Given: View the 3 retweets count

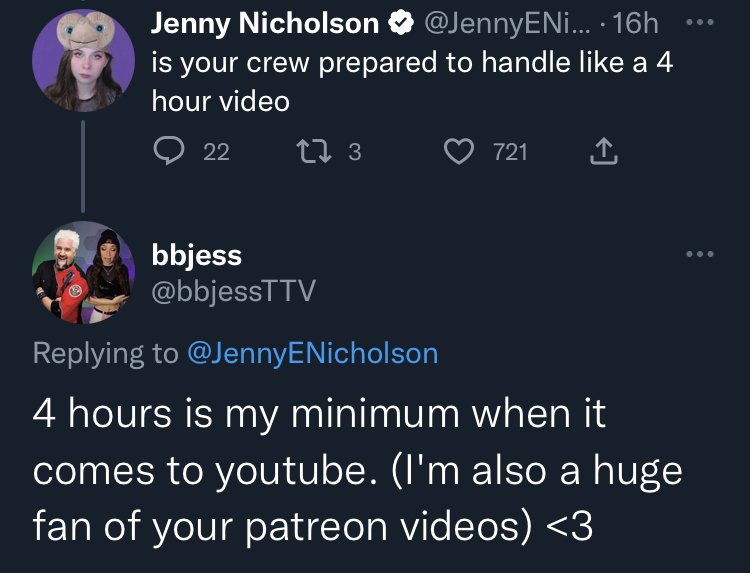Looking at the screenshot, I should [x=354, y=152].
